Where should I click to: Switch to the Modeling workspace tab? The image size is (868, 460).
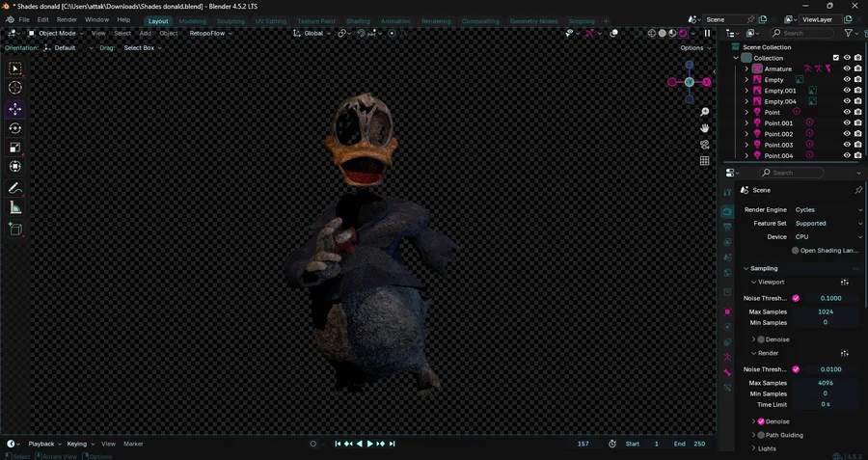tap(193, 21)
